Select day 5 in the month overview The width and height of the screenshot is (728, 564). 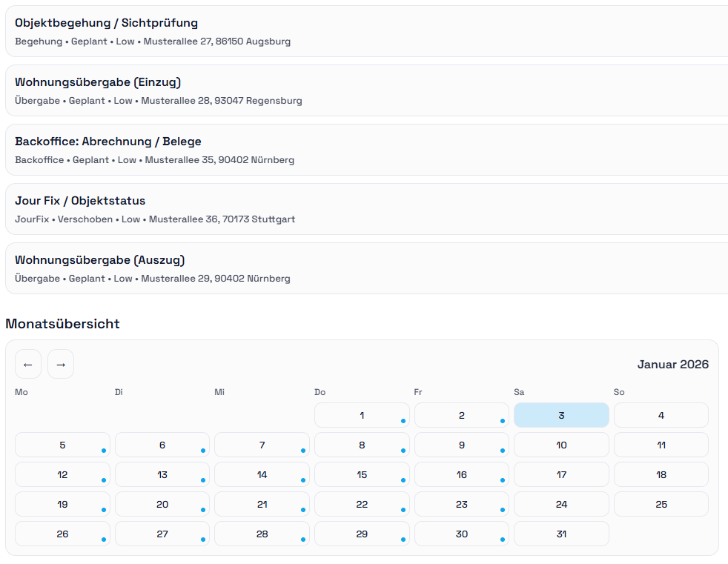point(62,445)
